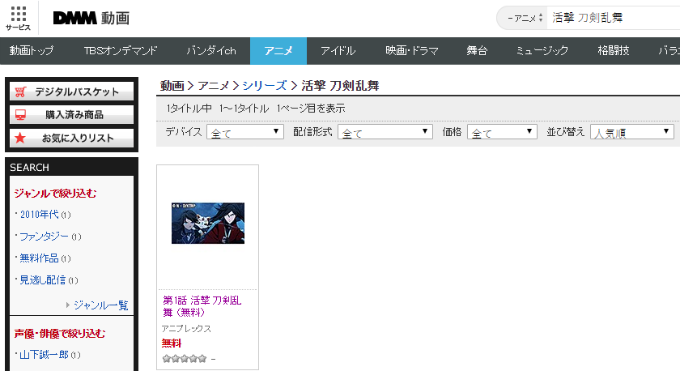680x371 pixels.
Task: Switch to TBSオンデマンド tab
Action: tap(121, 51)
